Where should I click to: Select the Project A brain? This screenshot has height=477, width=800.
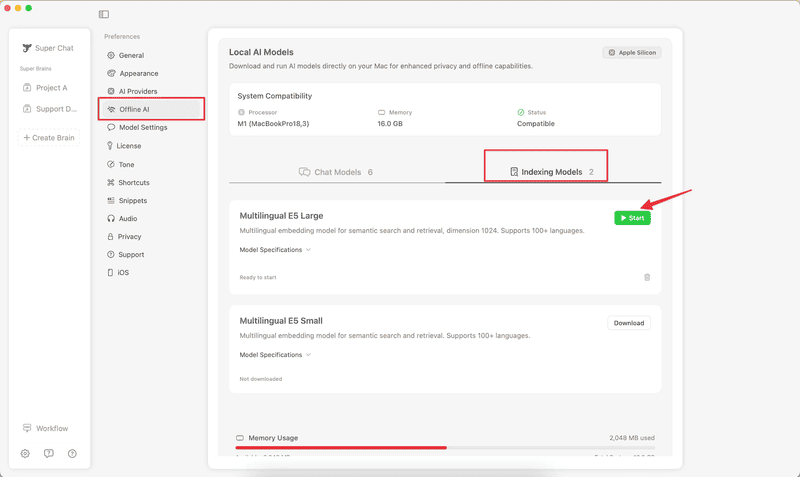[48, 88]
